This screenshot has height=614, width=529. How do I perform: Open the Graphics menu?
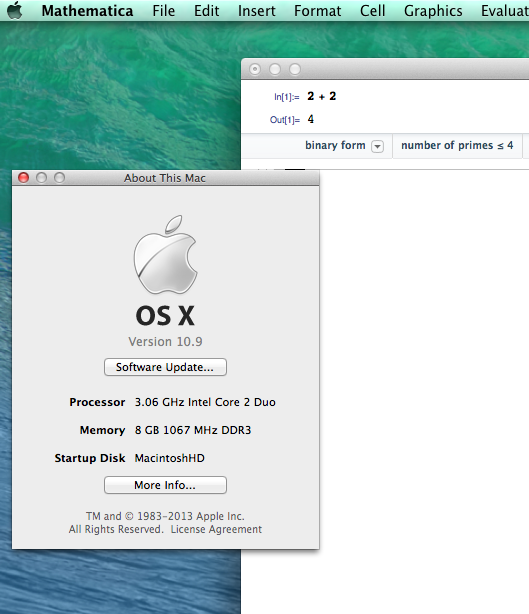pyautogui.click(x=433, y=11)
